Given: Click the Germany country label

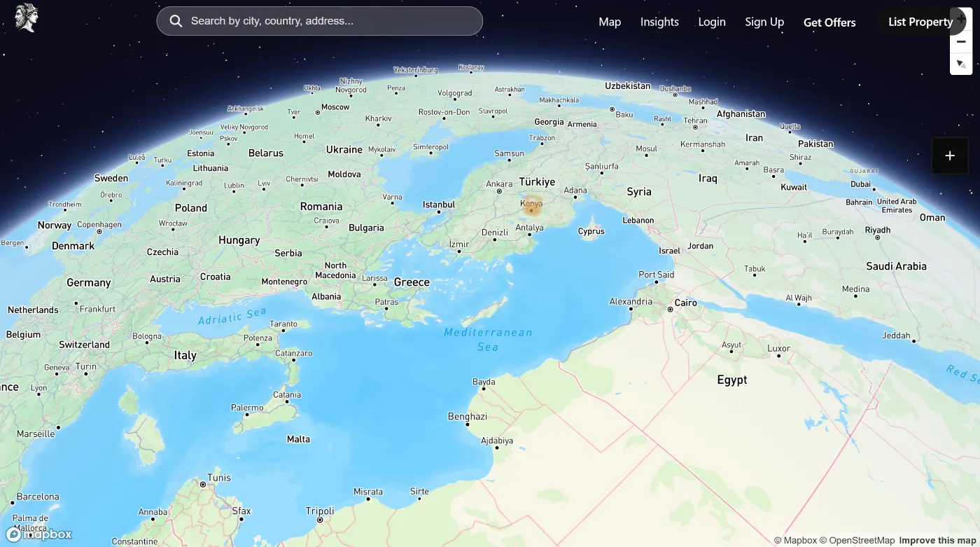Looking at the screenshot, I should pyautogui.click(x=88, y=283).
